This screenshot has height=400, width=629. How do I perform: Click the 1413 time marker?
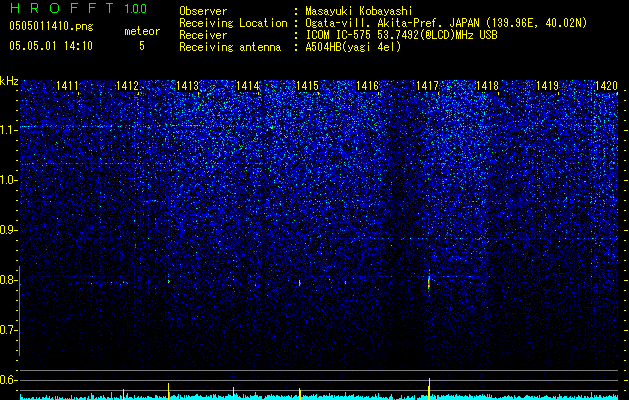point(187,85)
